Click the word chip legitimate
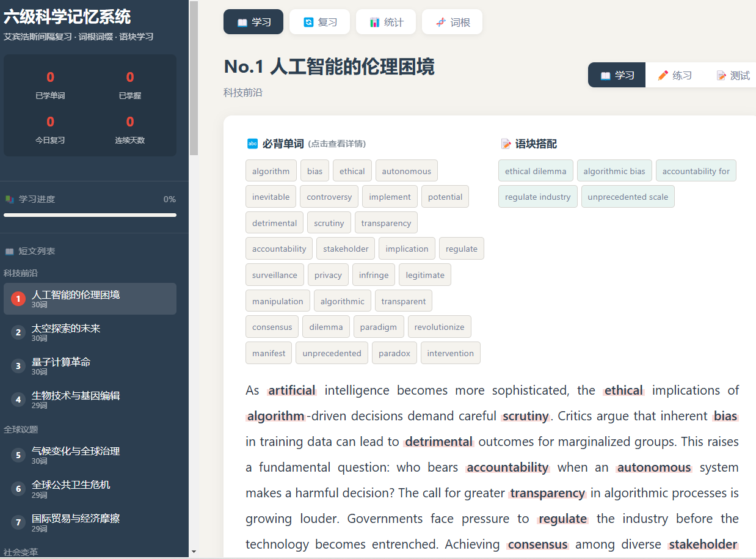 coord(425,275)
